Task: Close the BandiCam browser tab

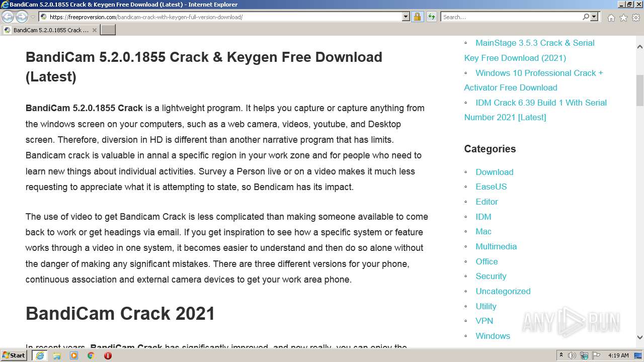Action: click(x=95, y=30)
